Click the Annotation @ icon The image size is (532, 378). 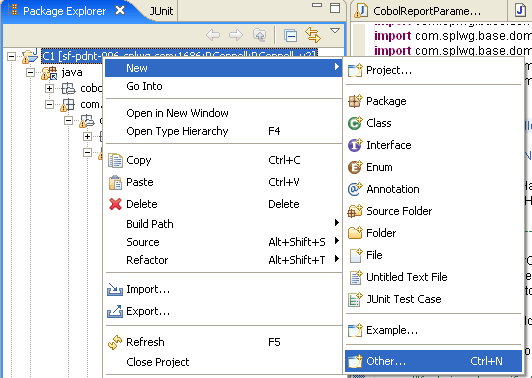coord(355,189)
